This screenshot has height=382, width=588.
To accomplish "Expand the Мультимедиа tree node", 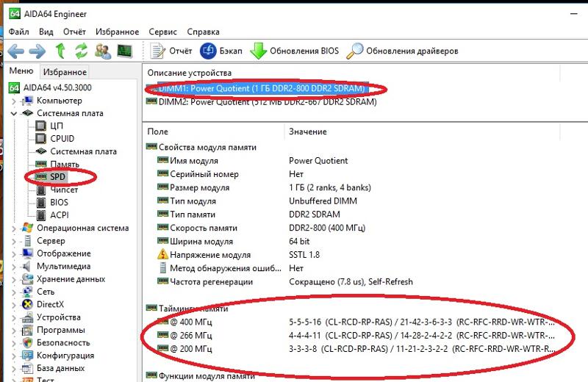I will pos(13,267).
